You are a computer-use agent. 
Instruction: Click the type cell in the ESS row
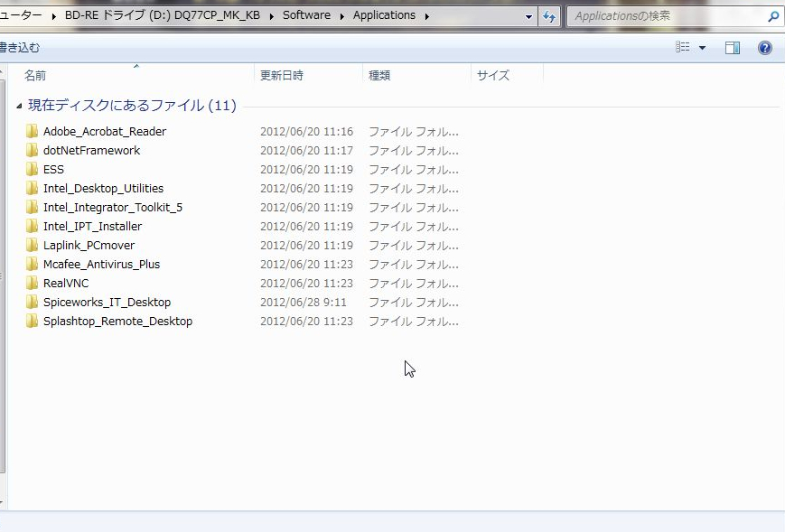(x=414, y=169)
